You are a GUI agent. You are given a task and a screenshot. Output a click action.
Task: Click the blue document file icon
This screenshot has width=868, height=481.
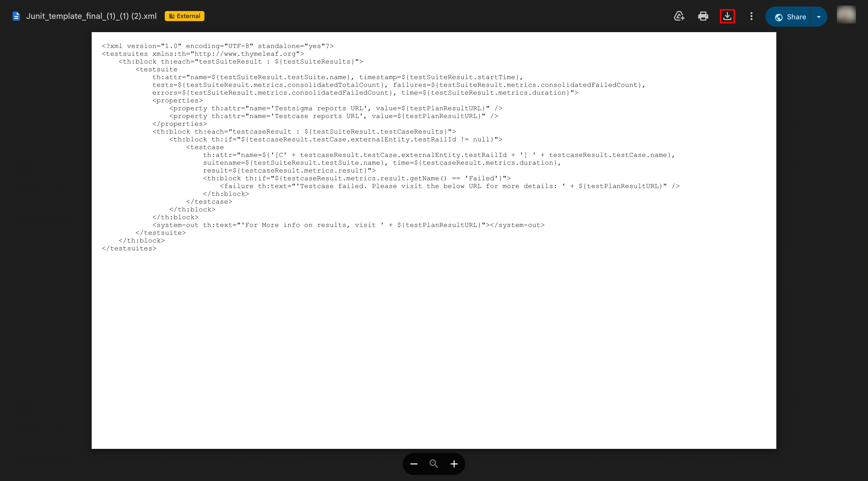pos(16,16)
